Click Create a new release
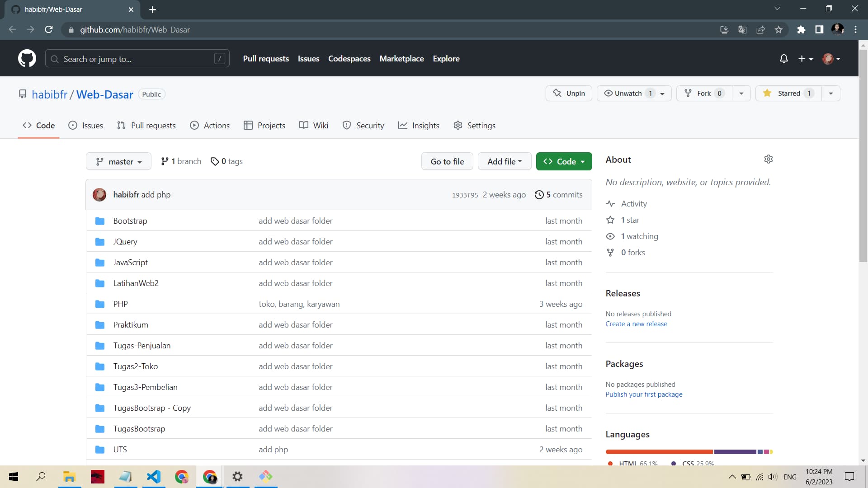The width and height of the screenshot is (868, 488). (x=636, y=324)
